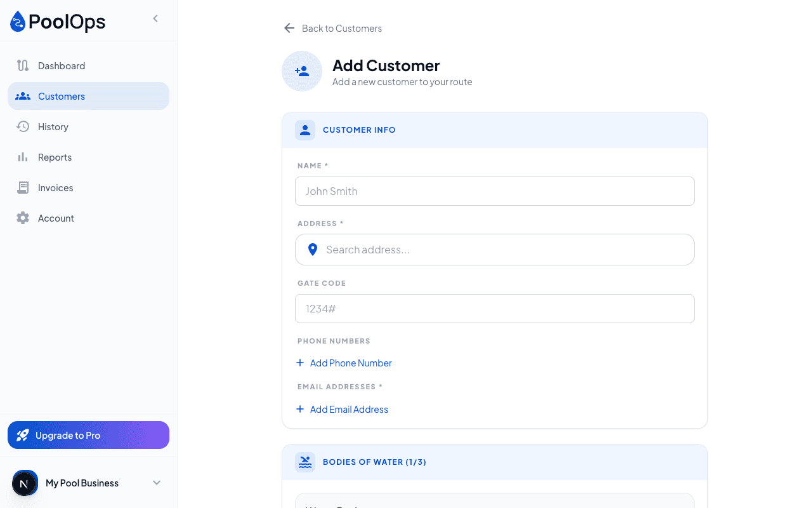Open the Dashboard page
812x508 pixels.
62,65
